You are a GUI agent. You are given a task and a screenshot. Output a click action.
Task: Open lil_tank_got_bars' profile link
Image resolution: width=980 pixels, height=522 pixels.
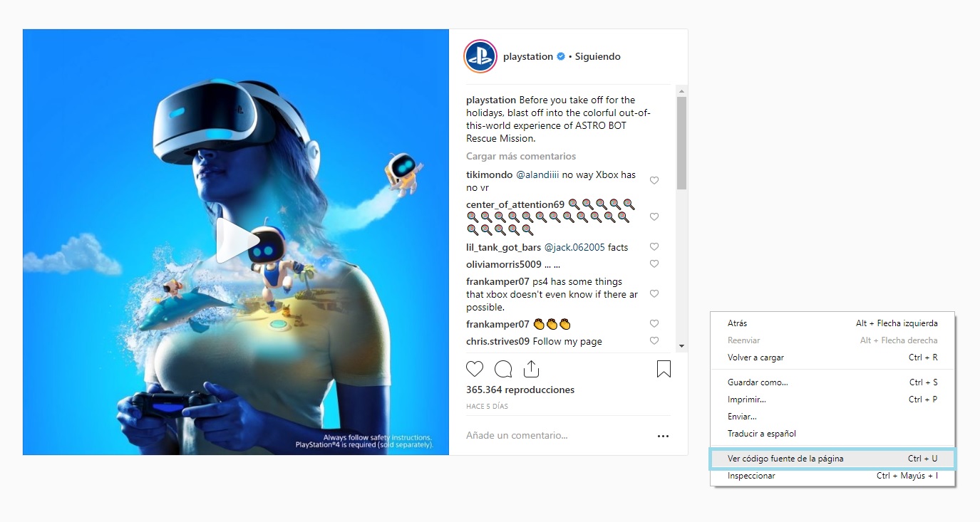[x=504, y=248]
